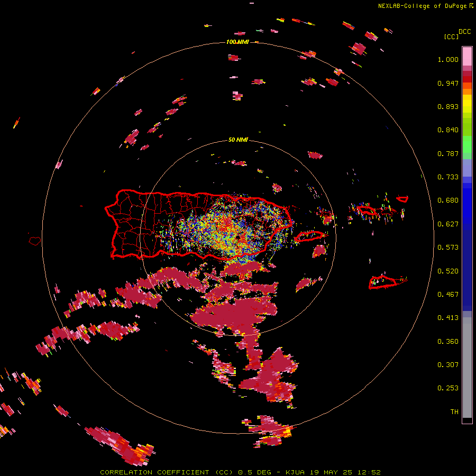Click the [CC] units label

[451, 36]
